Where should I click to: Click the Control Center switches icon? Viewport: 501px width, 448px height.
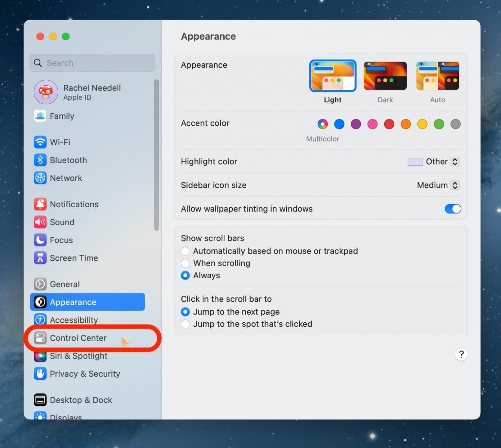click(x=40, y=338)
